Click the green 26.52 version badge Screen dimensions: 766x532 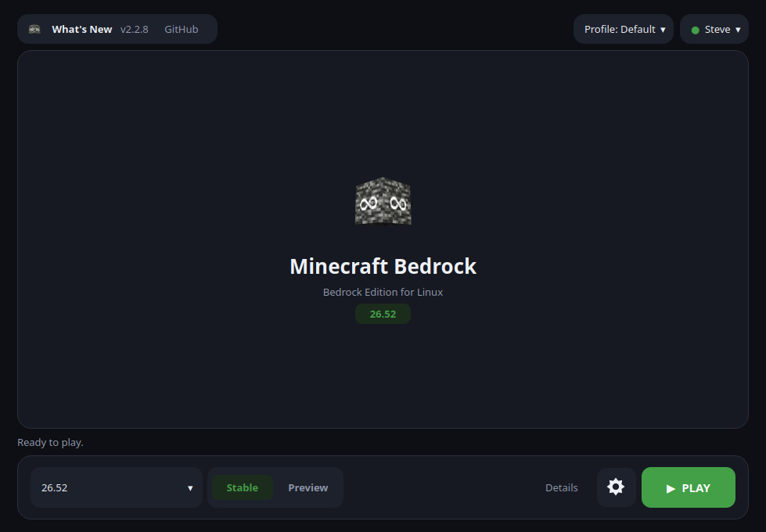click(383, 314)
